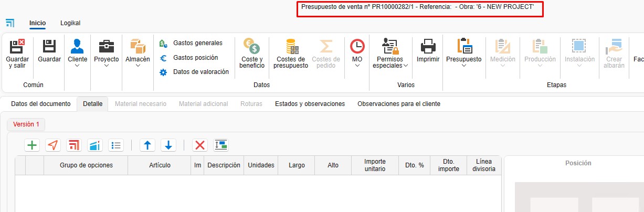Click the Imprimir printer icon

[x=428, y=46]
